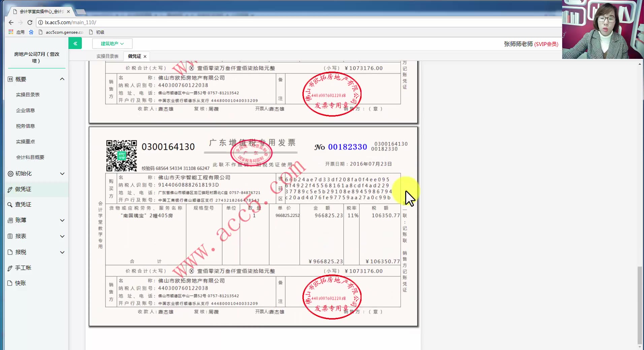
Task: Select the 做凭证 tab
Action: tap(134, 56)
